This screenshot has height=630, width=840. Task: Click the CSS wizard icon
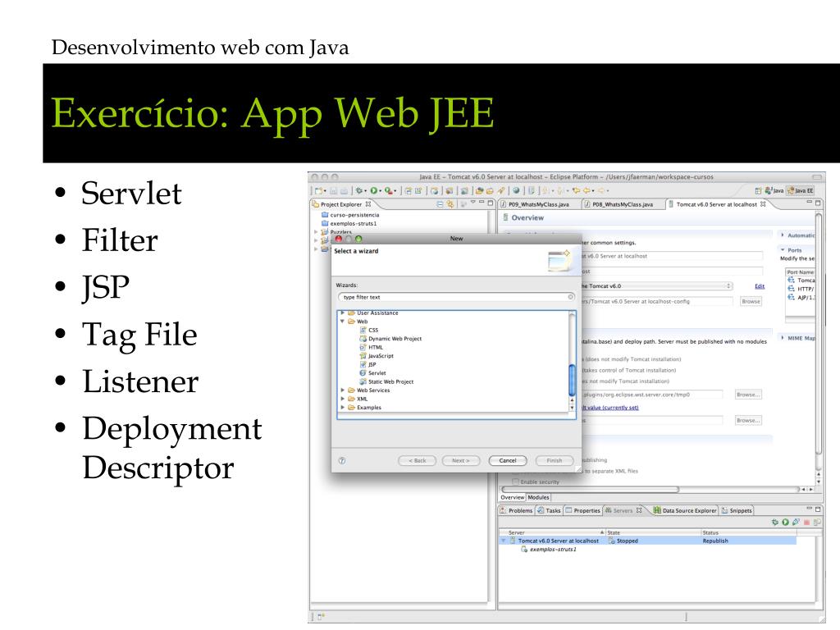click(363, 330)
